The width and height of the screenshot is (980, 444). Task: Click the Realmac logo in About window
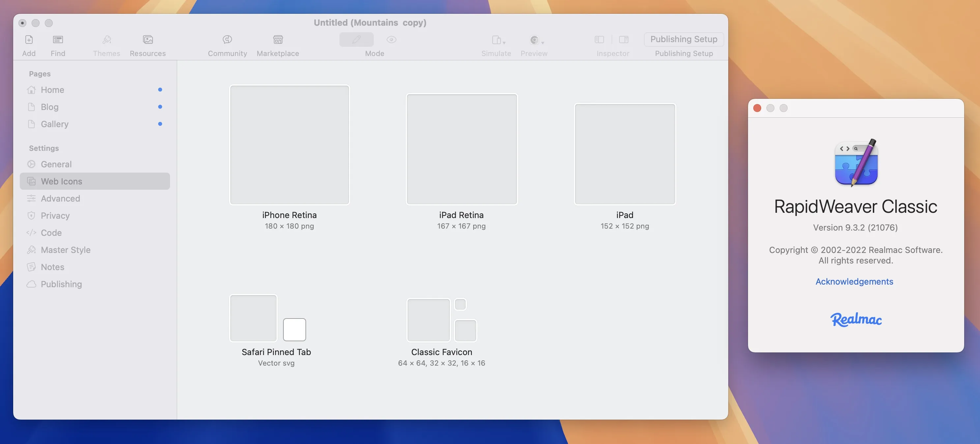tap(855, 319)
